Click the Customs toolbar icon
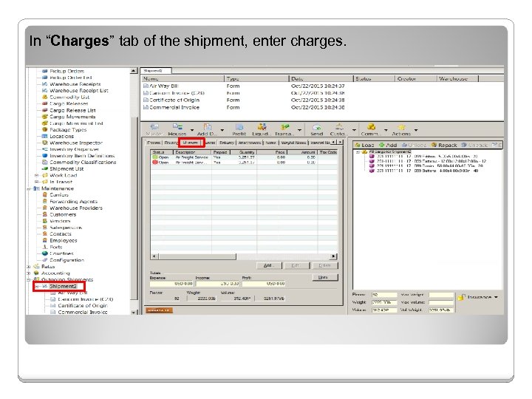 click(x=339, y=127)
